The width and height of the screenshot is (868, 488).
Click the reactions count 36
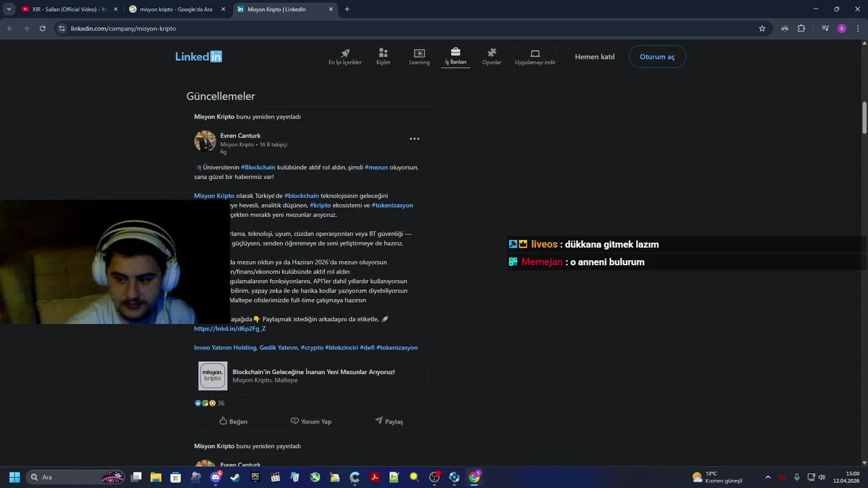(x=220, y=403)
